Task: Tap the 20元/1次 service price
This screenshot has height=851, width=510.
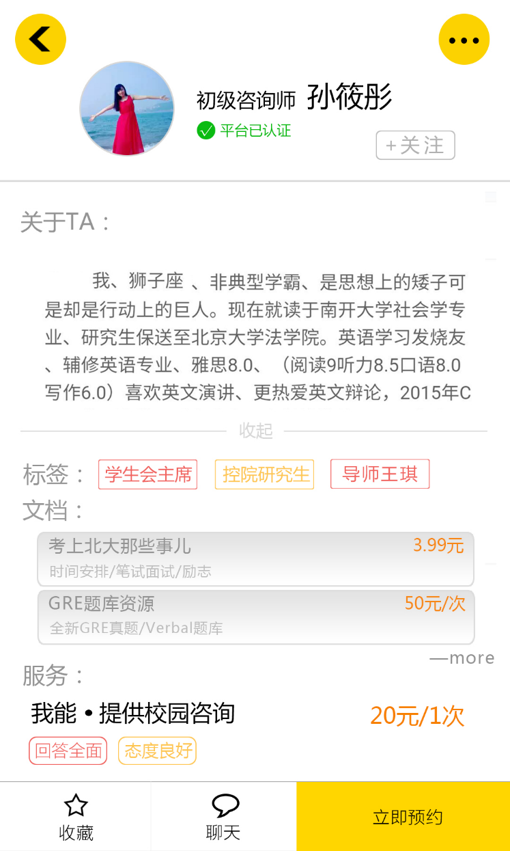Action: [417, 716]
